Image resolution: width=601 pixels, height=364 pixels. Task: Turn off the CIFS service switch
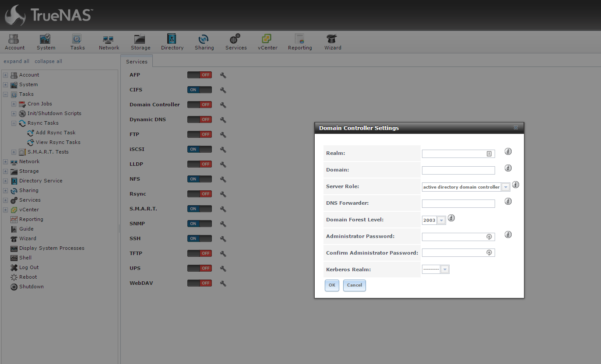point(199,90)
